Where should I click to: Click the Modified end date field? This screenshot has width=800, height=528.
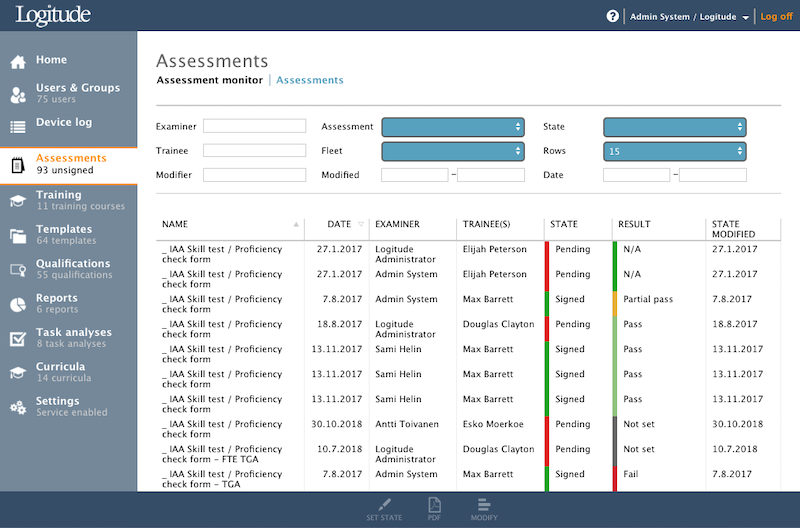click(x=491, y=174)
